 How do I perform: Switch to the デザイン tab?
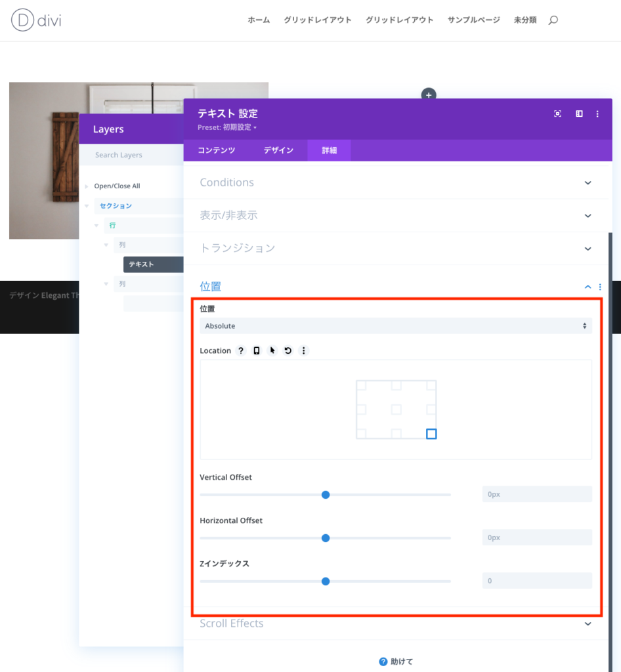(278, 150)
